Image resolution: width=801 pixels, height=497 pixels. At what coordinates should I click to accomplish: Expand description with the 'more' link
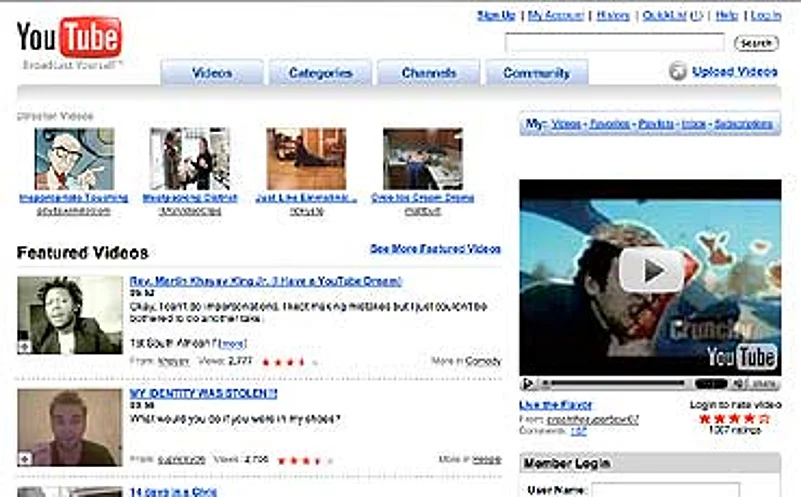point(233,343)
